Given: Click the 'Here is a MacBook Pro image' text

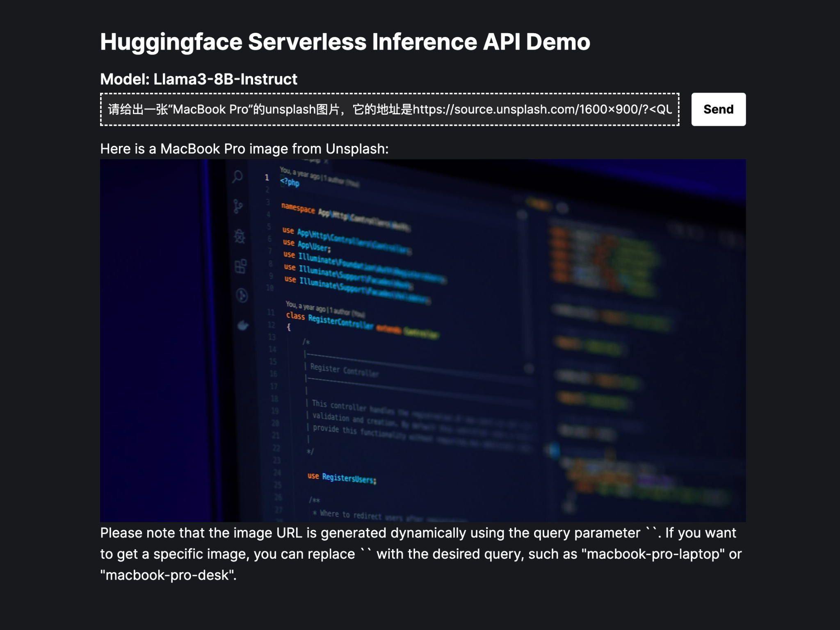Looking at the screenshot, I should click(244, 149).
